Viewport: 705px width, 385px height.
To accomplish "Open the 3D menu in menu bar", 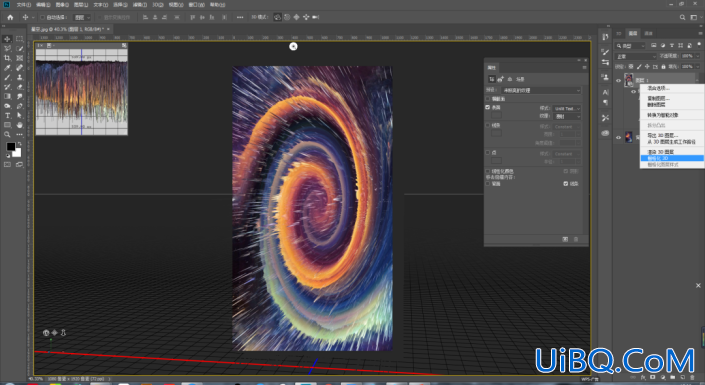I will tap(157, 4).
